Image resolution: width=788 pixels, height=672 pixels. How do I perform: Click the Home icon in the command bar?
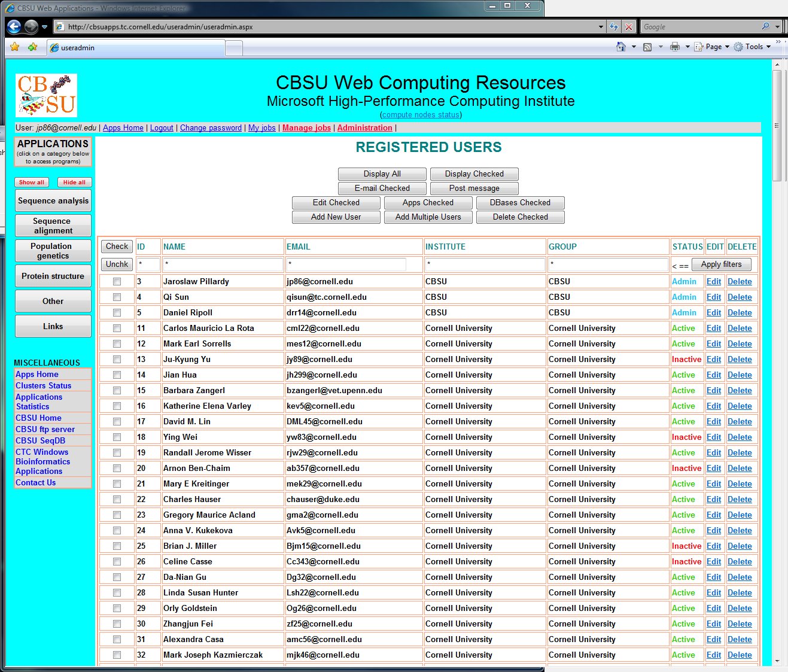pyautogui.click(x=620, y=47)
